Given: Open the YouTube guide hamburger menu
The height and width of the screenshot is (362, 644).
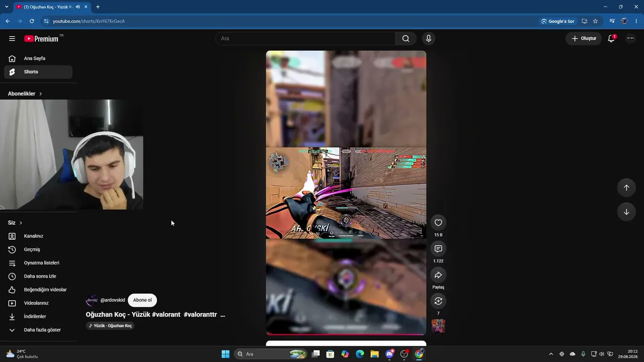Looking at the screenshot, I should pyautogui.click(x=12, y=39).
